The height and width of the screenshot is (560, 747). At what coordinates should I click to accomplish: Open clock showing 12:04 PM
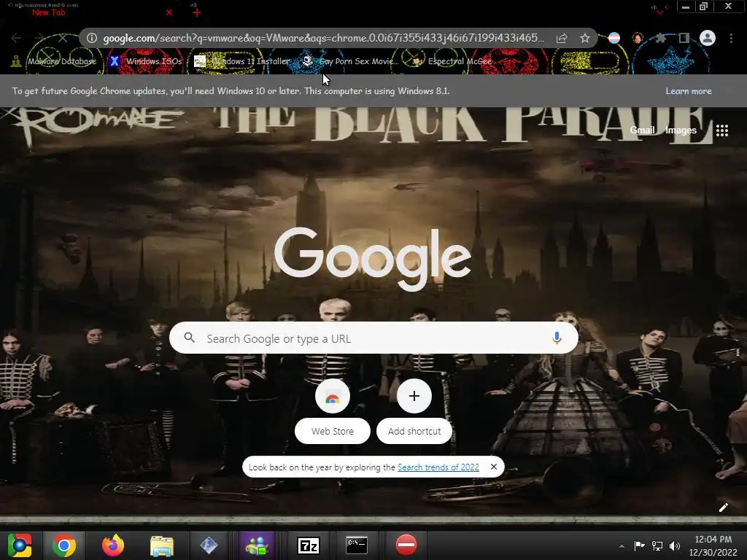click(x=713, y=545)
